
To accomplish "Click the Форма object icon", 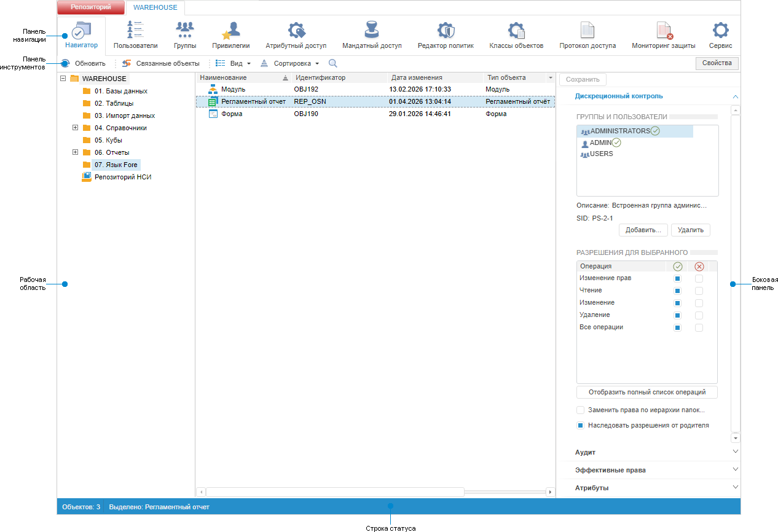I will (x=213, y=114).
